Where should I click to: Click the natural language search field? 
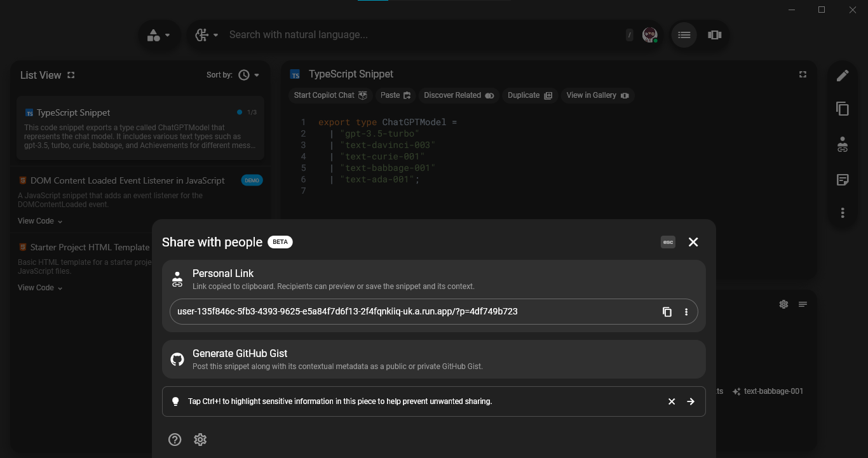pos(419,35)
